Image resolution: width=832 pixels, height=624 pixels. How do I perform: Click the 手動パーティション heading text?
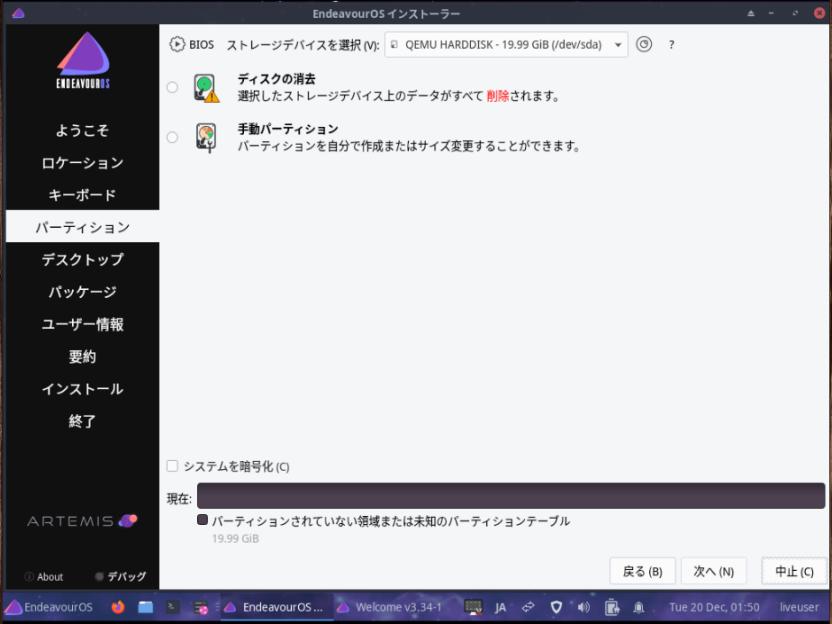288,129
